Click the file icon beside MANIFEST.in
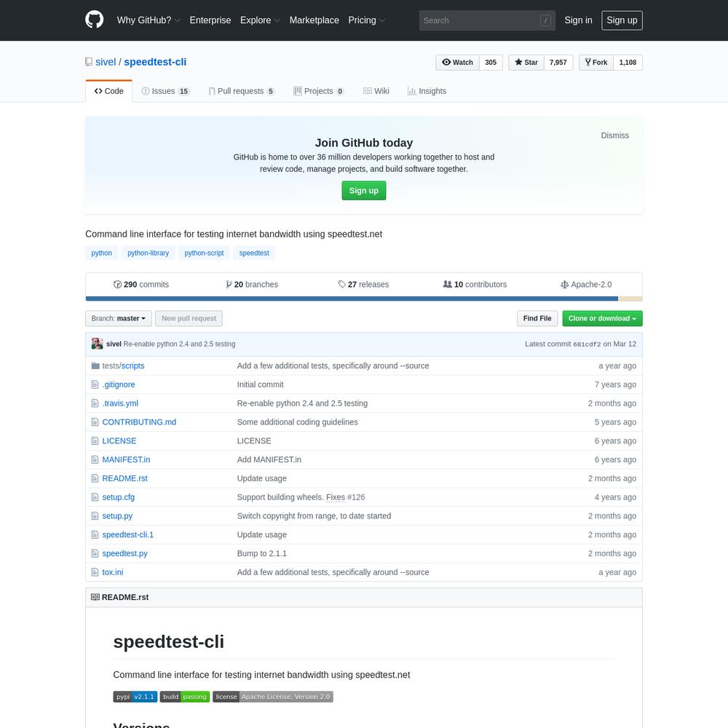 pos(95,459)
